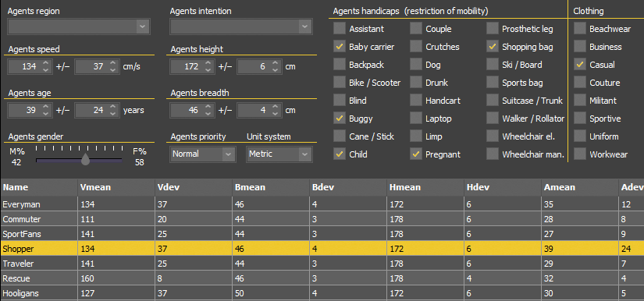Enable the Wheelchair el. checkbox
Image resolution: width=644 pixels, height=301 pixels.
coord(493,136)
